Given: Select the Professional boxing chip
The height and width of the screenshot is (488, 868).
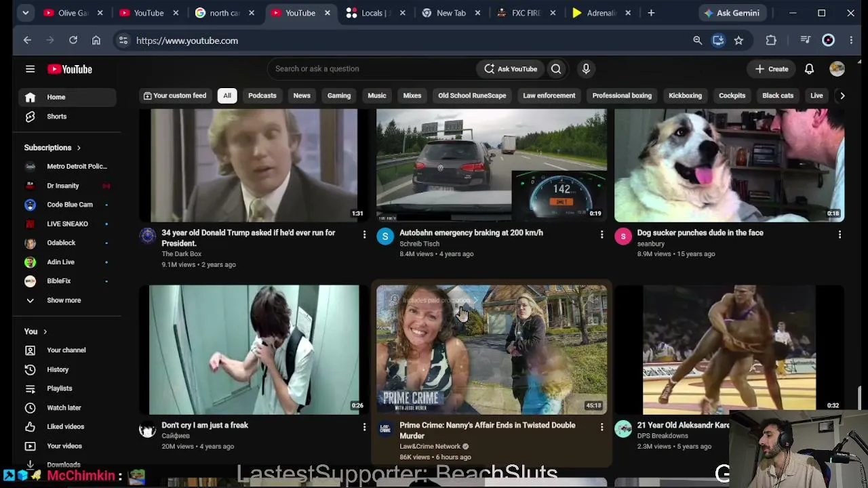Looking at the screenshot, I should coord(622,96).
